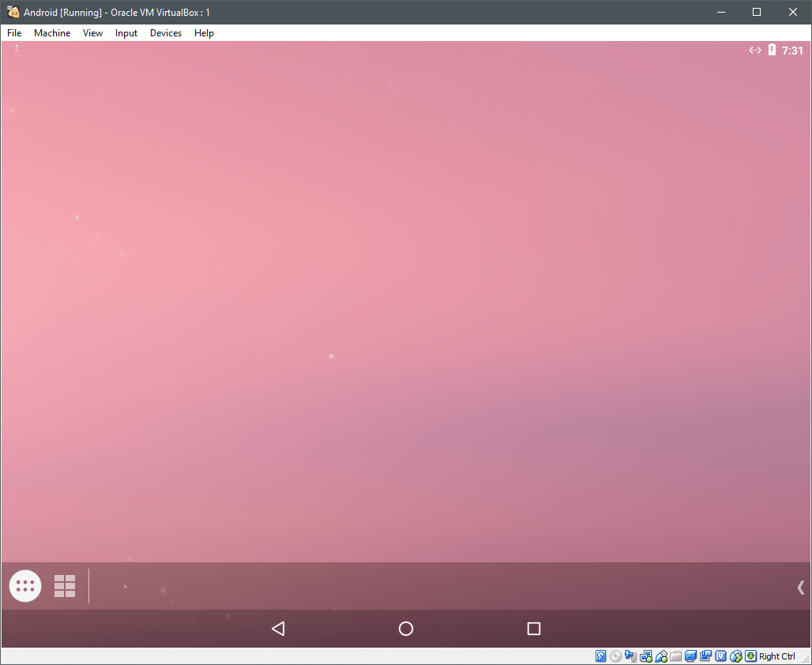The width and height of the screenshot is (812, 665).
Task: Click the optical disc icon in status bar
Action: pos(616,656)
